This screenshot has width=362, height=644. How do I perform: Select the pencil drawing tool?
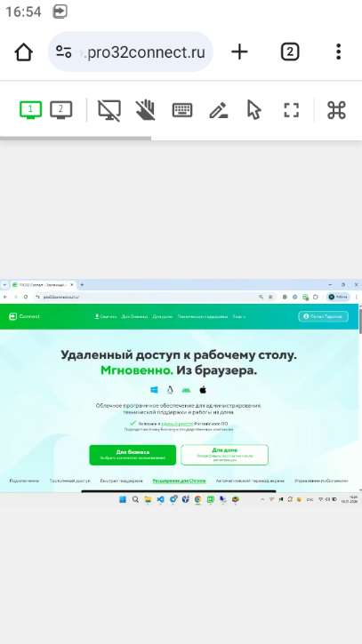click(x=219, y=110)
